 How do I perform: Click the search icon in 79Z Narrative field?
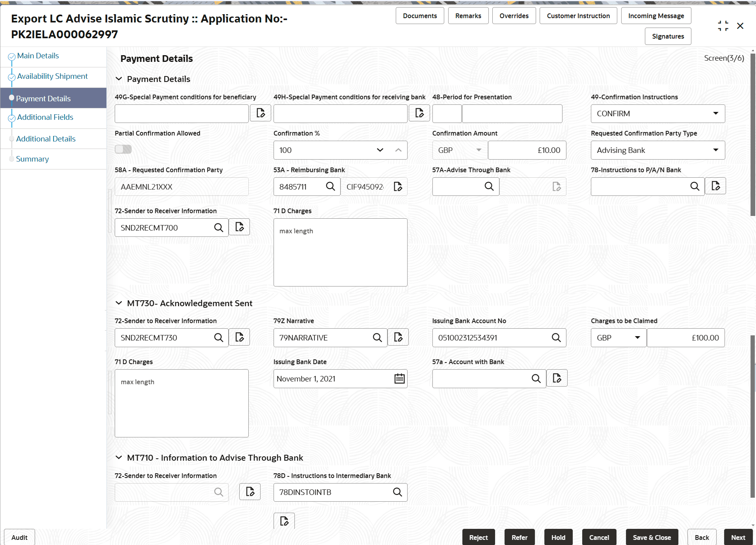[377, 337]
